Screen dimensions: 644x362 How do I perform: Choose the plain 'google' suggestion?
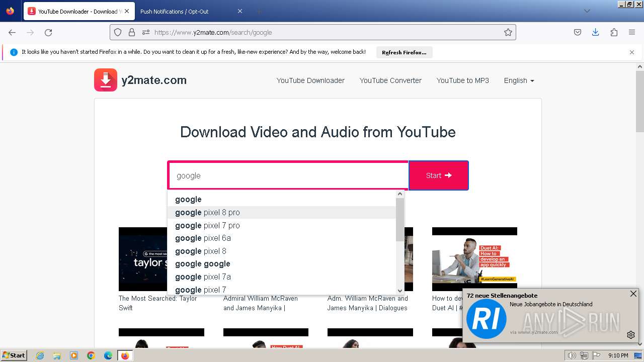pyautogui.click(x=282, y=200)
